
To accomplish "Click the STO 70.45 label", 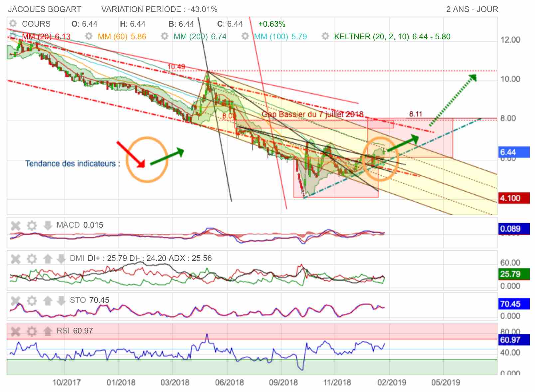I will coord(89,300).
